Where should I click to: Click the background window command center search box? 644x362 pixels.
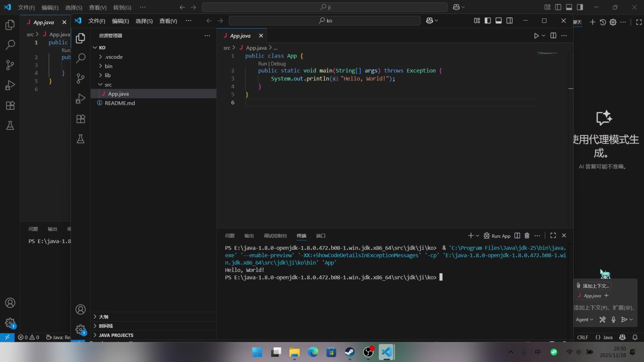click(325, 7)
